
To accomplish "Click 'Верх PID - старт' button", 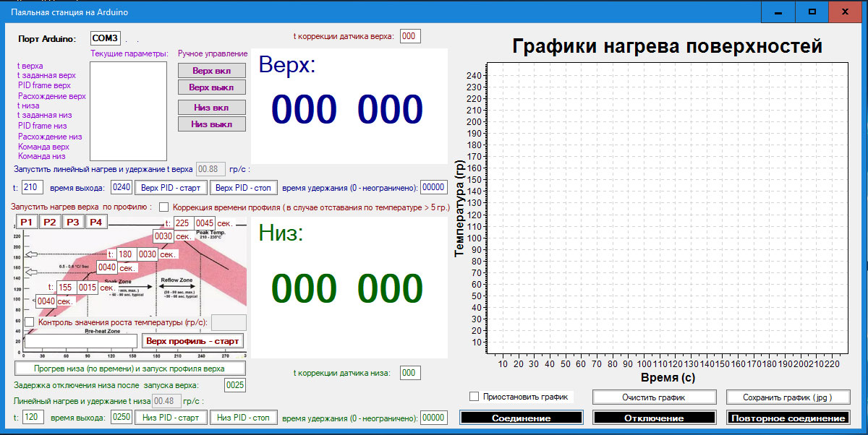I will click(x=171, y=188).
